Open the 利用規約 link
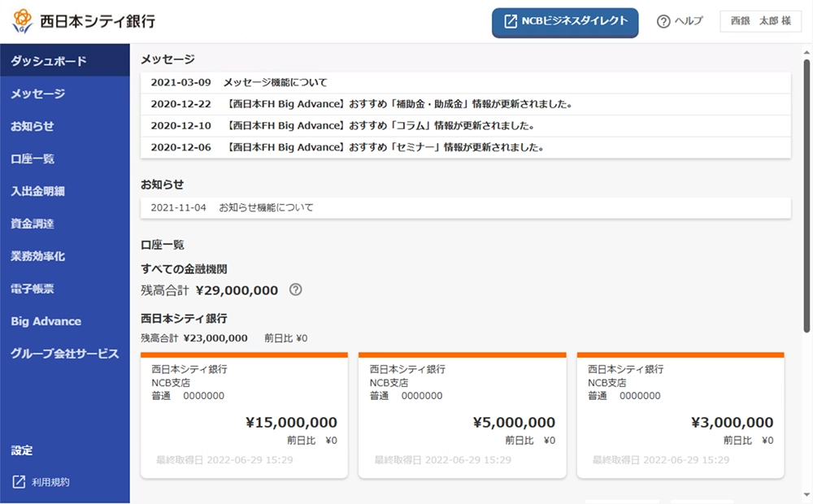This screenshot has height=504, width=813. click(x=41, y=482)
